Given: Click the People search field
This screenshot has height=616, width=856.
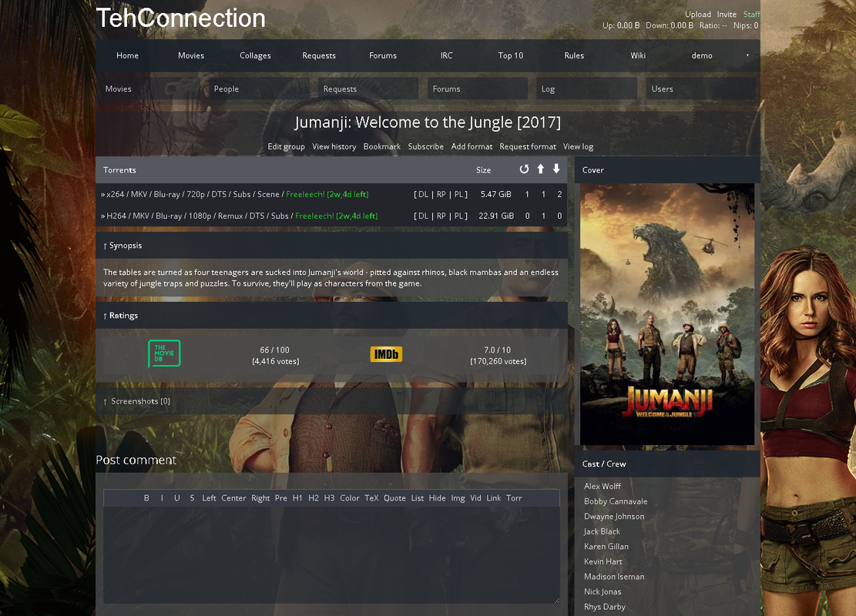Looking at the screenshot, I should [259, 89].
